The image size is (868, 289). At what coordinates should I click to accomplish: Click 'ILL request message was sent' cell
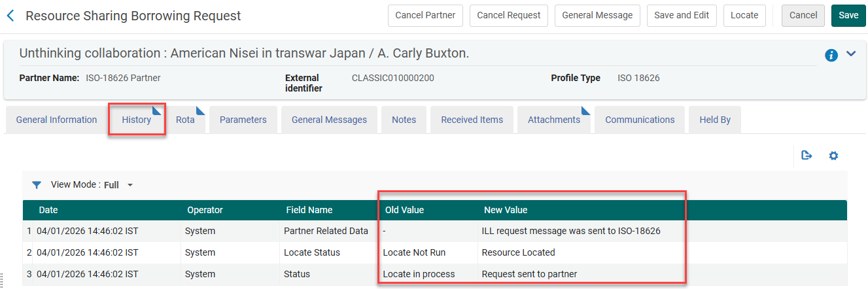coord(571,231)
